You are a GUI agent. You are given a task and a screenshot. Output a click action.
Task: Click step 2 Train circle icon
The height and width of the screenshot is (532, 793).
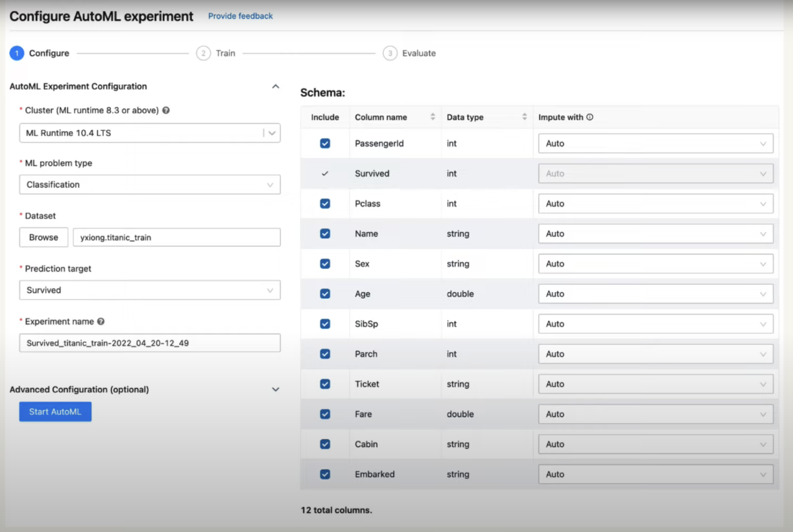tap(203, 53)
